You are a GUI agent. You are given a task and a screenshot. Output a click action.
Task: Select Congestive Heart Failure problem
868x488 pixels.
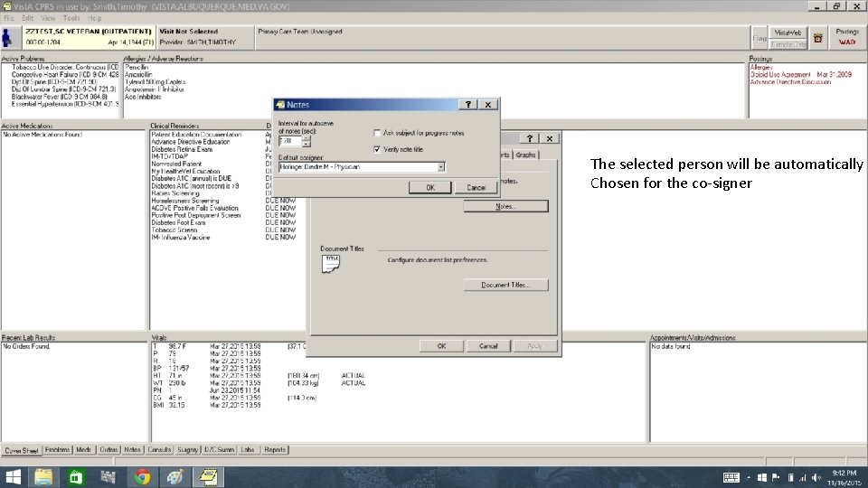(x=65, y=75)
